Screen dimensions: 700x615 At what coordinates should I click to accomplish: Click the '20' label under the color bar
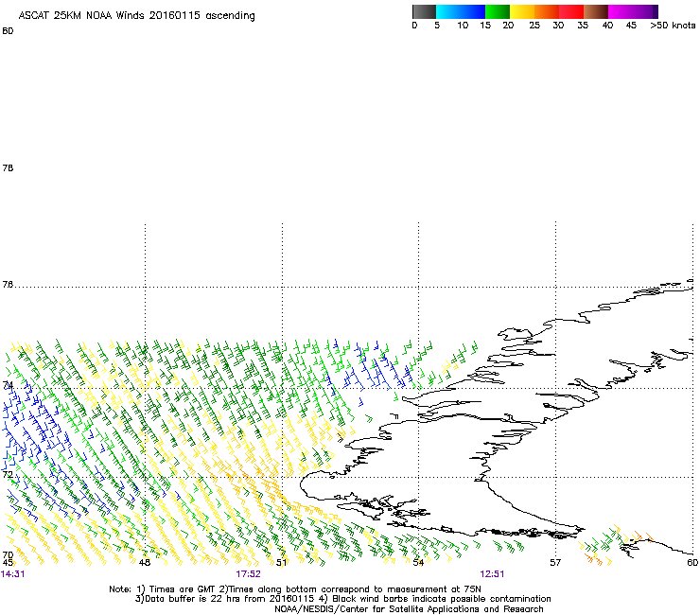[508, 26]
